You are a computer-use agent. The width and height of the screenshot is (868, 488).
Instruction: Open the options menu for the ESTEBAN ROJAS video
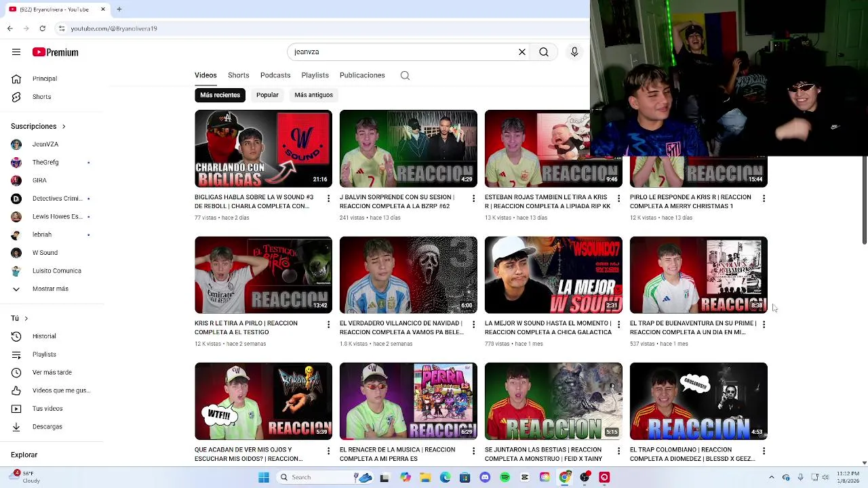[619, 199]
